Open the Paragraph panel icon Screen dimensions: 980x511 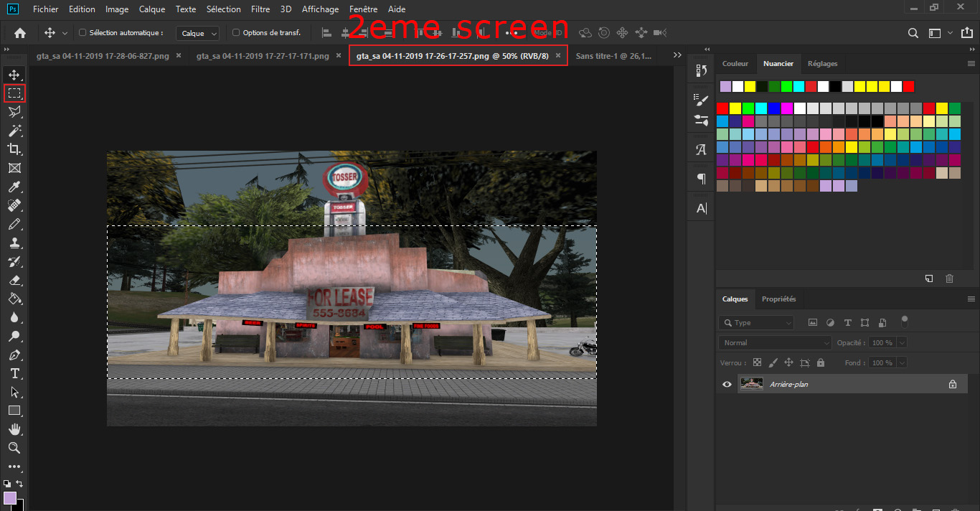(701, 178)
